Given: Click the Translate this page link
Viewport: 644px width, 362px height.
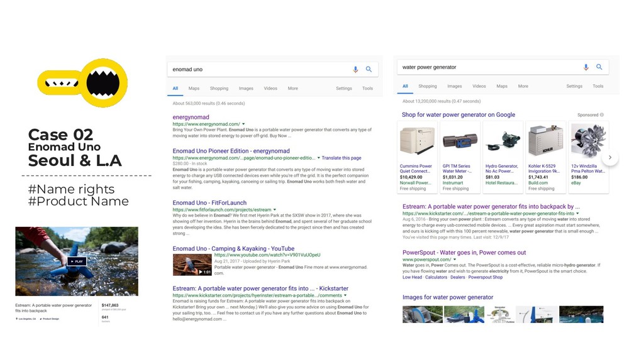Looking at the screenshot, I should [341, 158].
